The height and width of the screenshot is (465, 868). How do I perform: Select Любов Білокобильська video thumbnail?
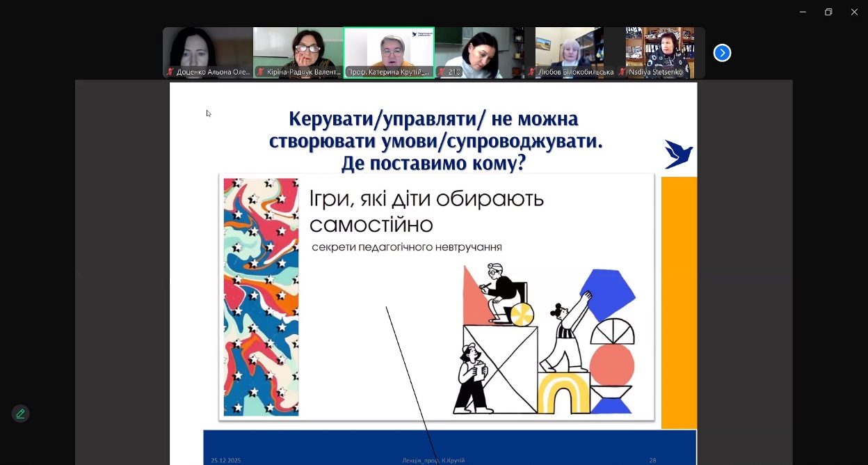click(x=570, y=53)
